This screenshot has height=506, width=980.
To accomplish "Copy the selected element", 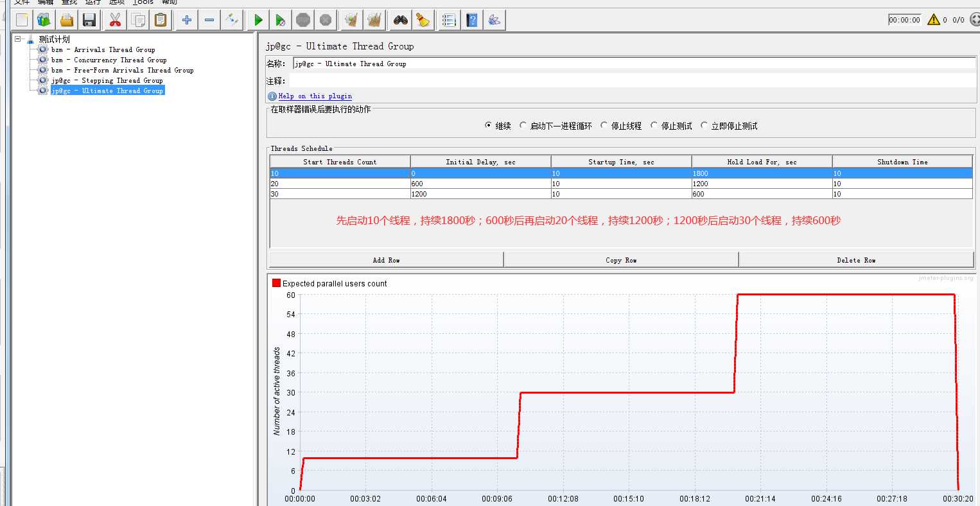I will point(138,20).
